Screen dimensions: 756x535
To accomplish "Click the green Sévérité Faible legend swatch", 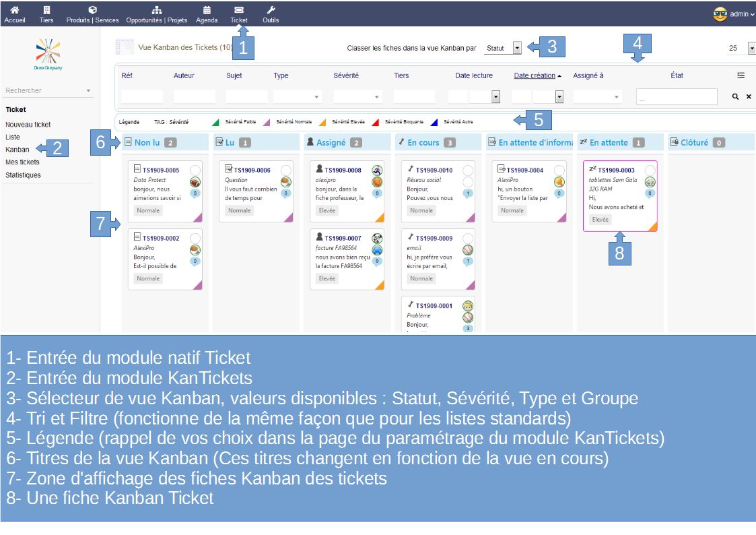I will point(216,122).
